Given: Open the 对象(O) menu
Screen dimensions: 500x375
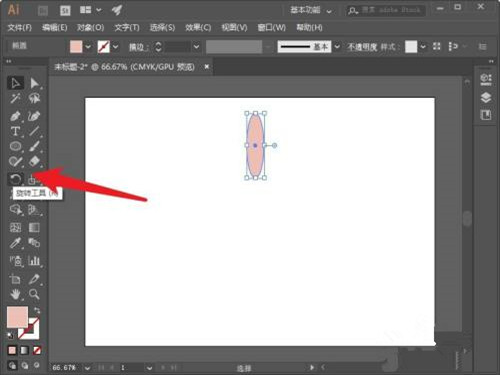Looking at the screenshot, I should 90,28.
